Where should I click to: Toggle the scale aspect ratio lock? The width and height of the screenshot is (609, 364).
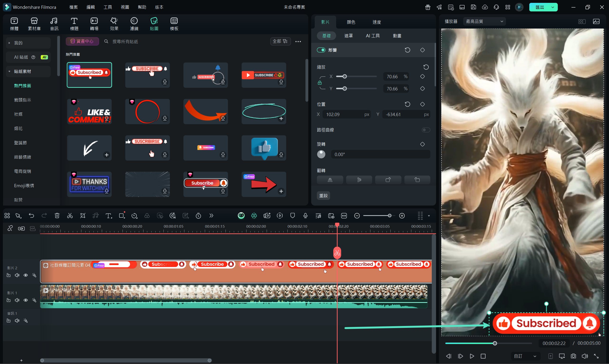pyautogui.click(x=319, y=83)
